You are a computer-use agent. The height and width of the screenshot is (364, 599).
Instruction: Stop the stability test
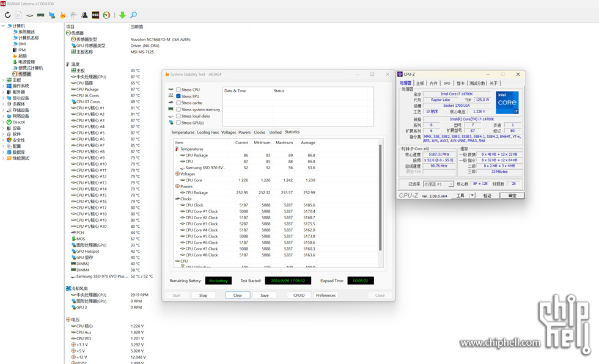(203, 296)
